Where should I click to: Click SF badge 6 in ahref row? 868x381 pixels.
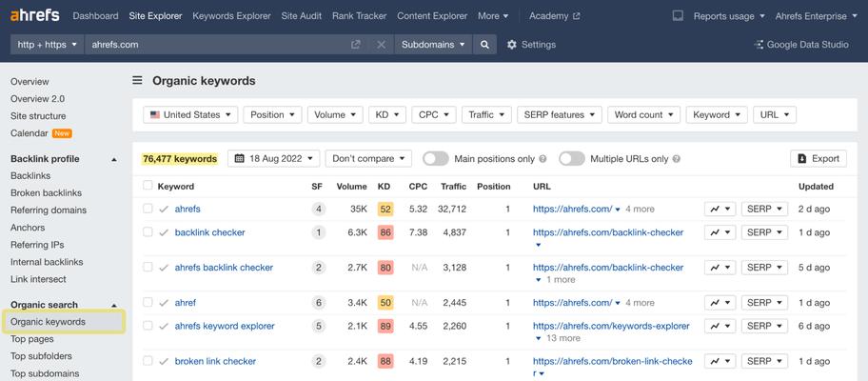click(x=318, y=303)
